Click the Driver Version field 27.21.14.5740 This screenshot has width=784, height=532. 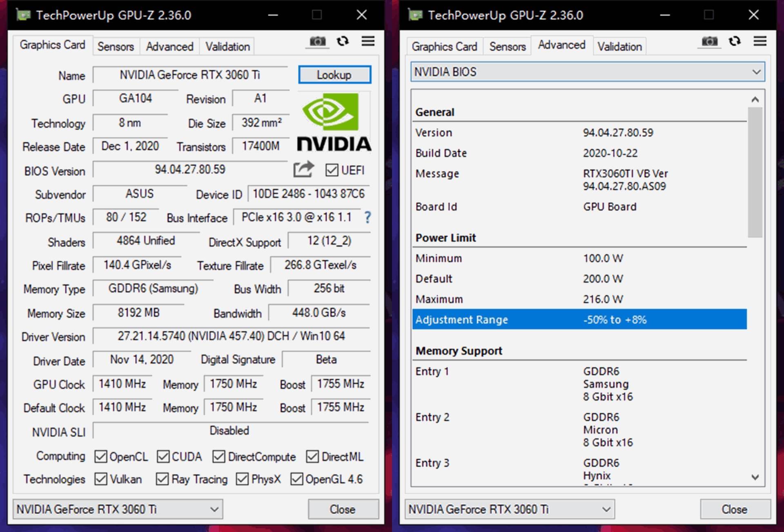tap(231, 336)
